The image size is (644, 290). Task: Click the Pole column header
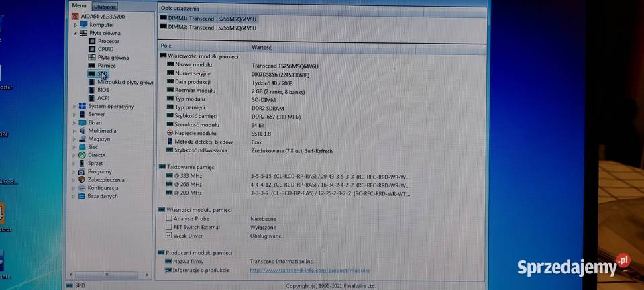pyautogui.click(x=203, y=46)
